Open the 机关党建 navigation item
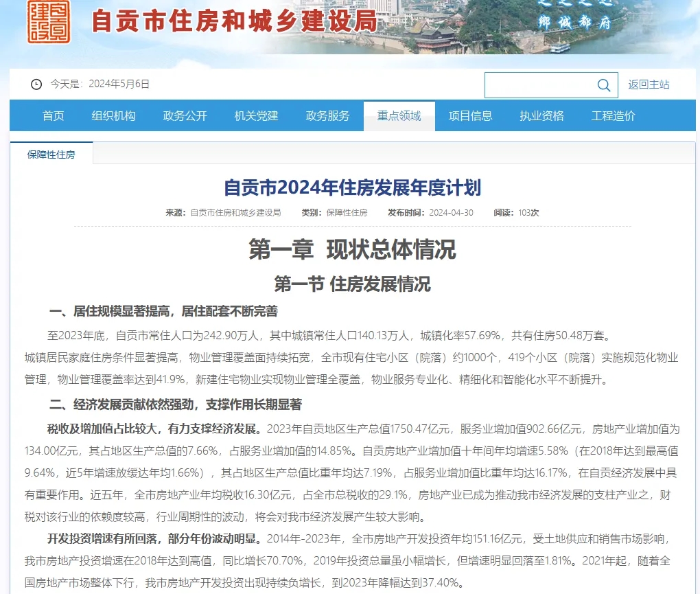 257,115
